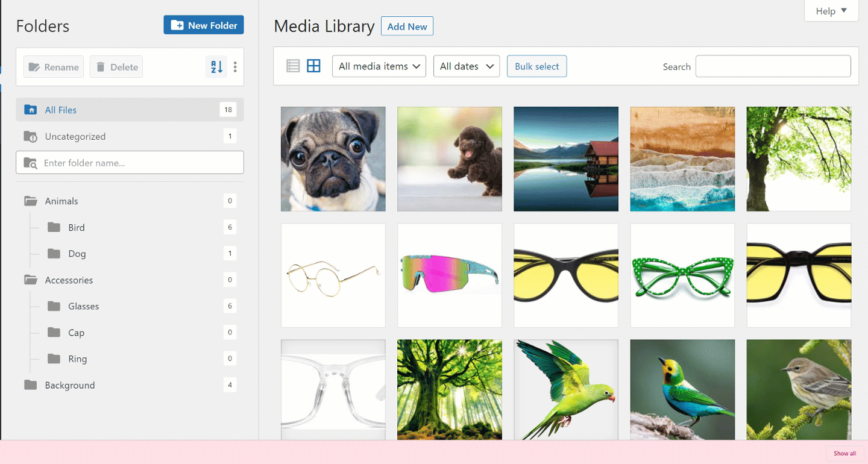Viewport: 868px width, 464px height.
Task: Open the square yellow-lens glasses thumbnail
Action: pyautogui.click(x=799, y=275)
